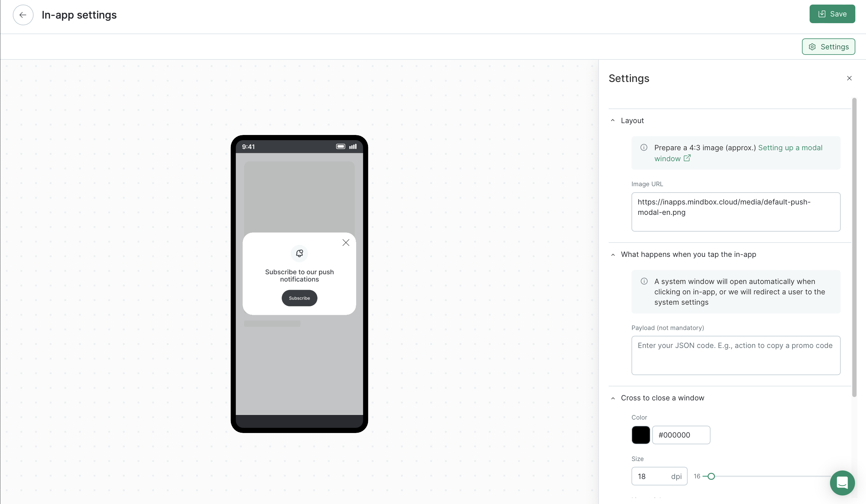Select the Image URL input field

pos(735,212)
